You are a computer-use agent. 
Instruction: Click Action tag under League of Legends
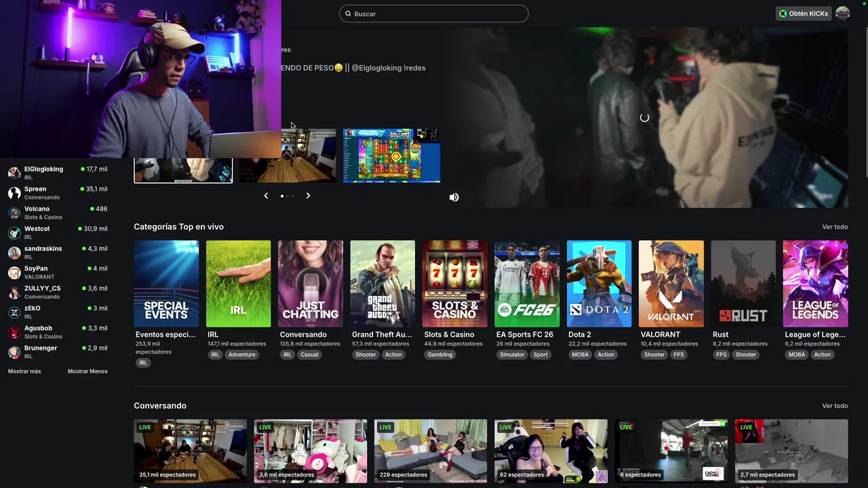(823, 354)
